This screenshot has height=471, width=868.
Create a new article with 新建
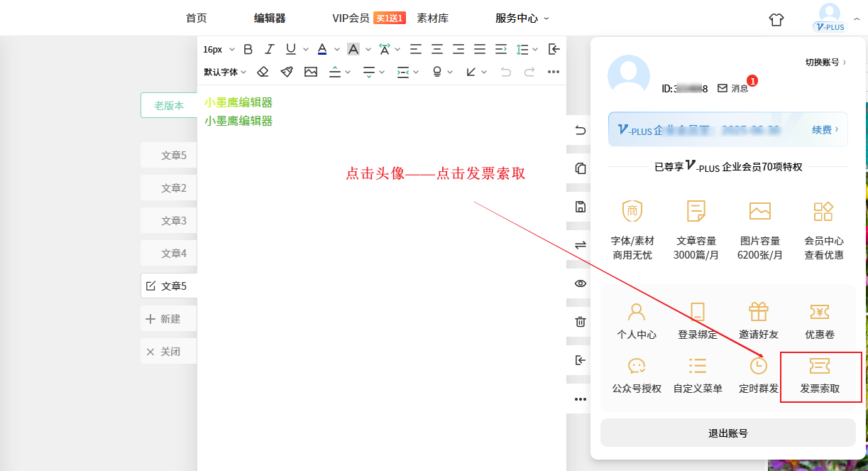pos(169,319)
